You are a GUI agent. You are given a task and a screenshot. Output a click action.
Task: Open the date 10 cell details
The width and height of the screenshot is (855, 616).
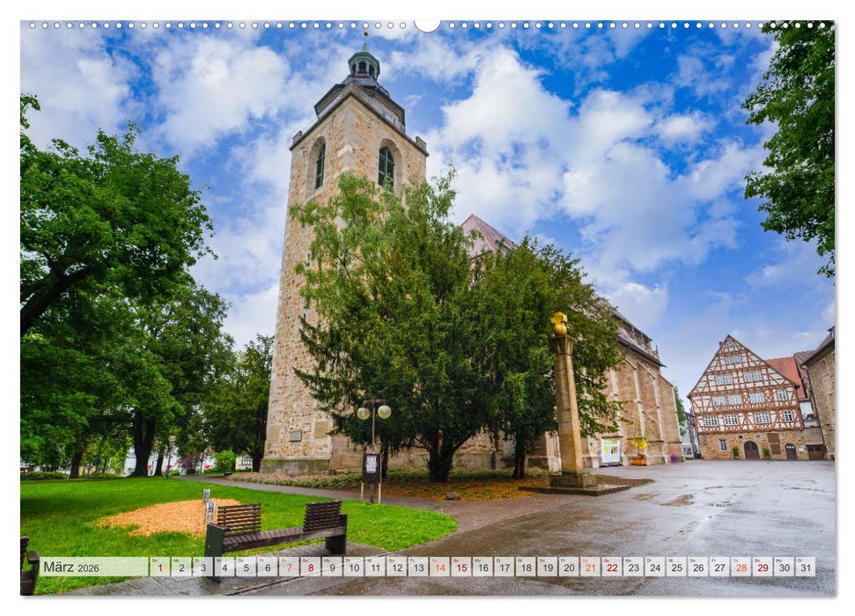click(x=353, y=568)
